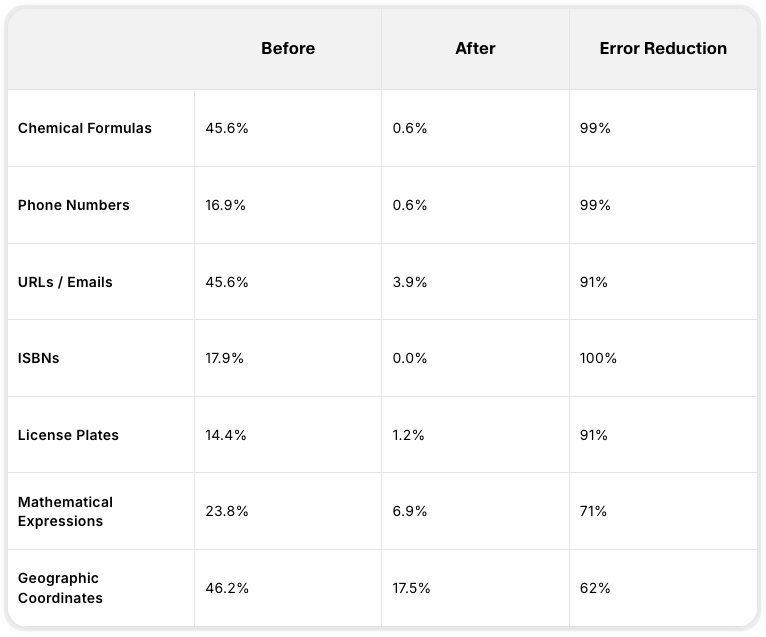Click the 3.9% After value
This screenshot has width=766, height=637.
[x=409, y=282]
